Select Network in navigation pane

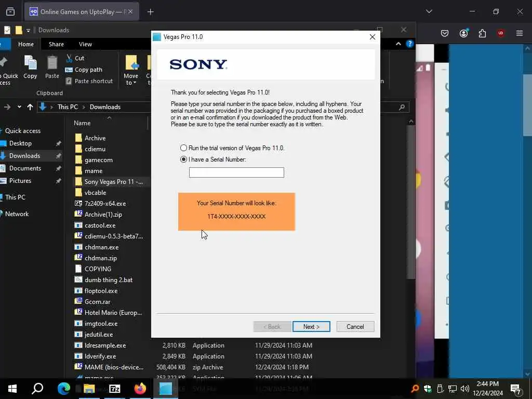(17, 214)
